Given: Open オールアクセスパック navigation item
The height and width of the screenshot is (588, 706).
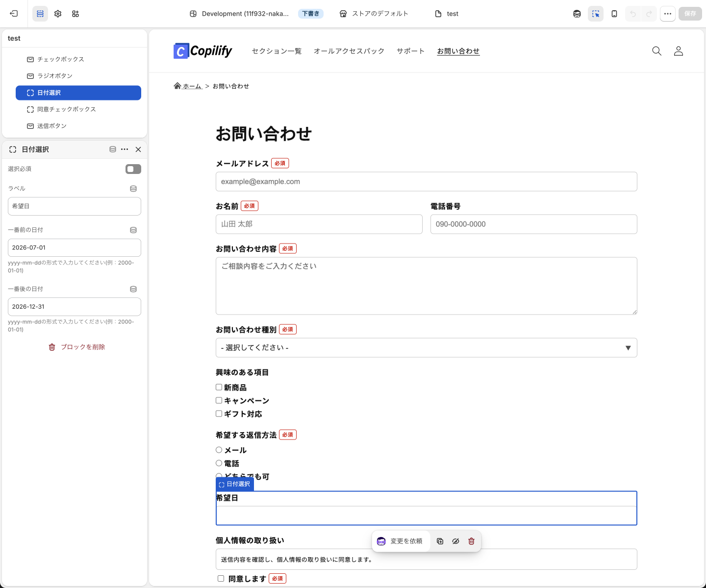Looking at the screenshot, I should click(349, 51).
